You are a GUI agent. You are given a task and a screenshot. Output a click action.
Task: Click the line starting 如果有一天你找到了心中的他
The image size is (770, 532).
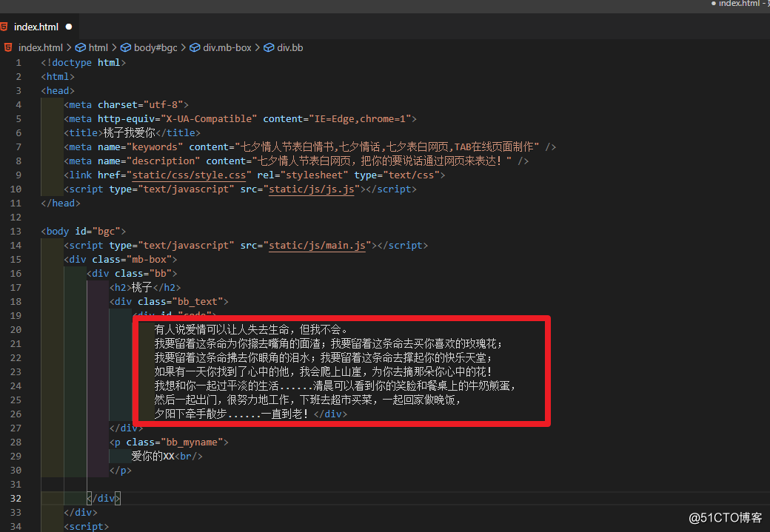pos(324,372)
